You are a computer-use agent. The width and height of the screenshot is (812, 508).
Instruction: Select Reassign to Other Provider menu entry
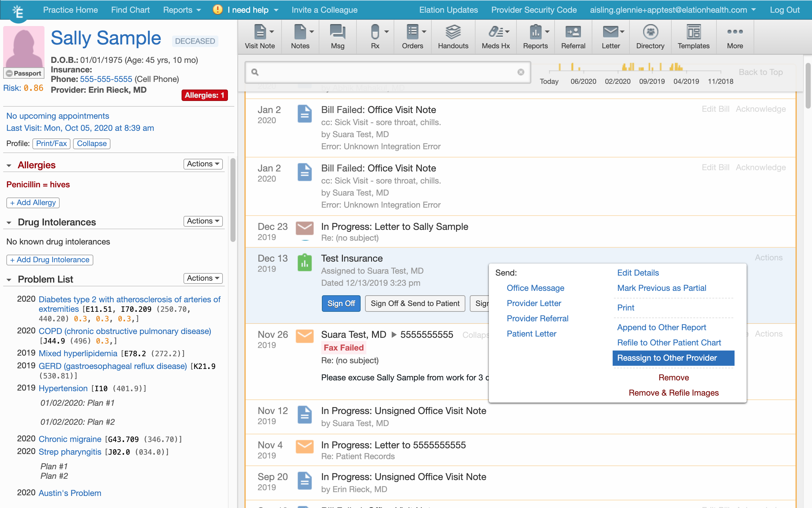(x=667, y=358)
